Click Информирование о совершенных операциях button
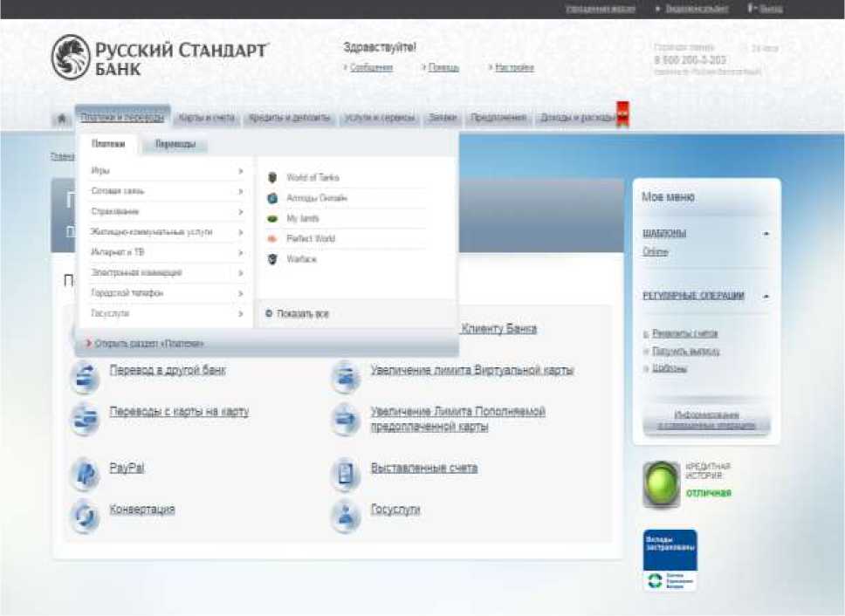The width and height of the screenshot is (845, 616). point(706,420)
